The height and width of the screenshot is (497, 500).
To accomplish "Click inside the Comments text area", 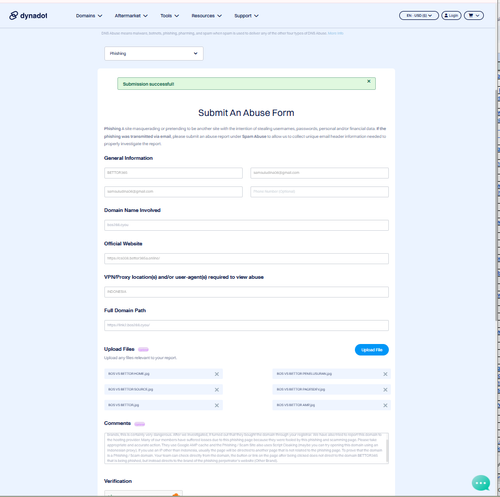I will [x=245, y=448].
